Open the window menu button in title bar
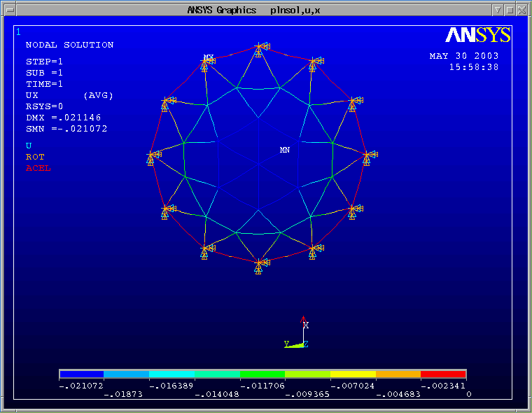This screenshot has height=413, width=532. coord(10,10)
